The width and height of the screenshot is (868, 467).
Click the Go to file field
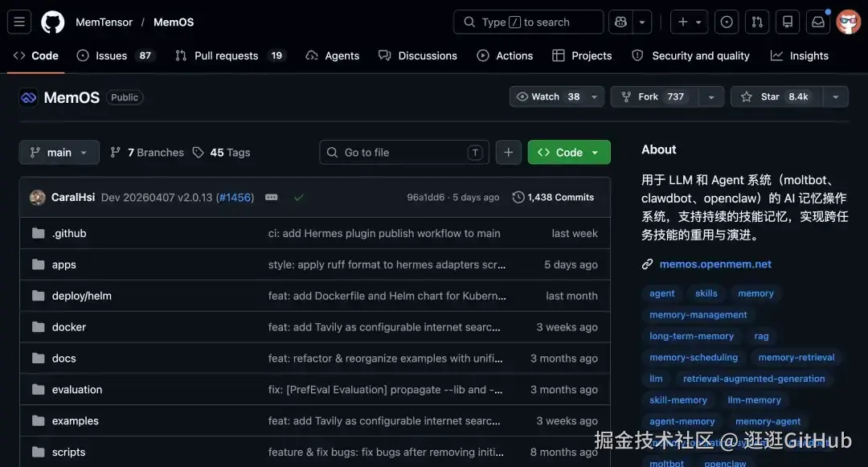[404, 152]
